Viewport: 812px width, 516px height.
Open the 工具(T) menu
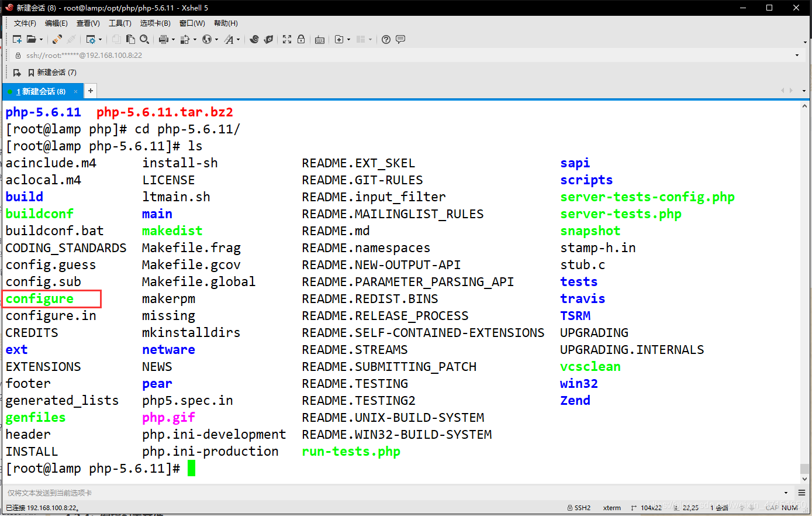point(120,23)
